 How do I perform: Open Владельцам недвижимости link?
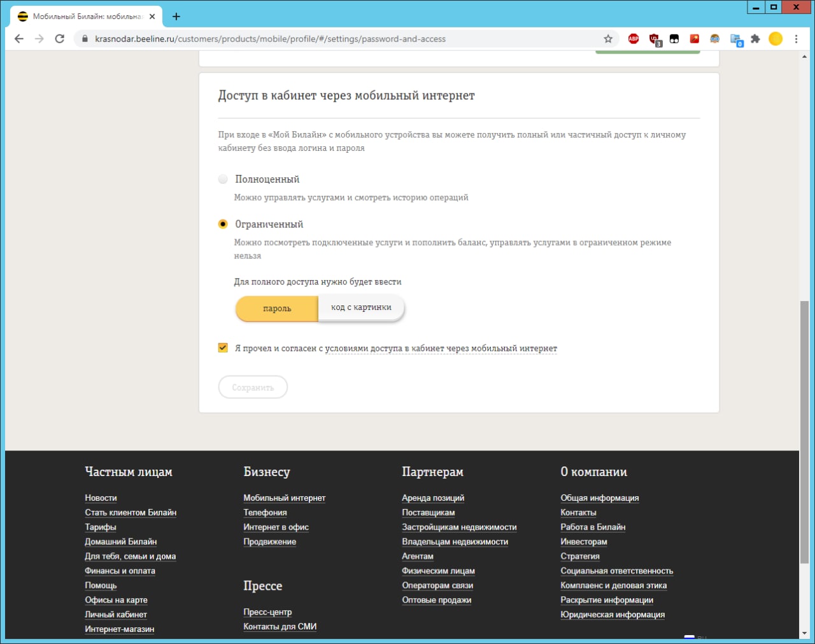click(x=455, y=542)
